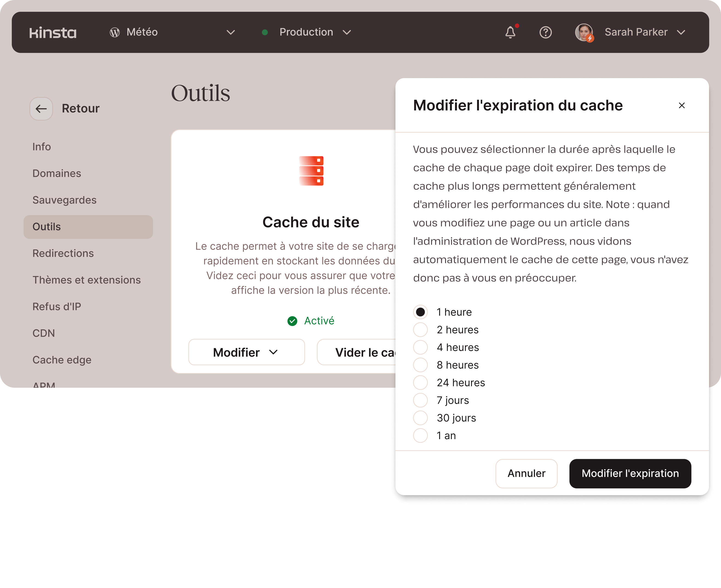The height and width of the screenshot is (588, 721).
Task: Go to Domaines in the sidebar
Action: click(57, 173)
